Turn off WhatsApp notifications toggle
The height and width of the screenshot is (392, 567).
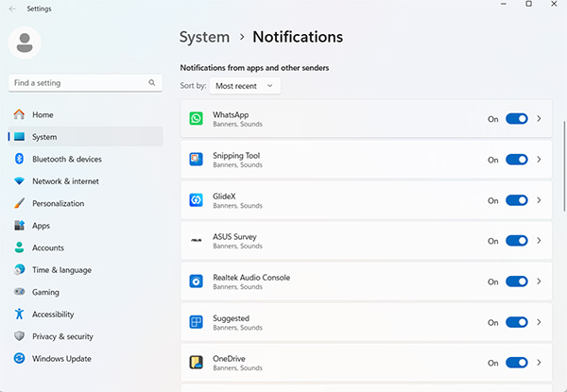(x=516, y=119)
